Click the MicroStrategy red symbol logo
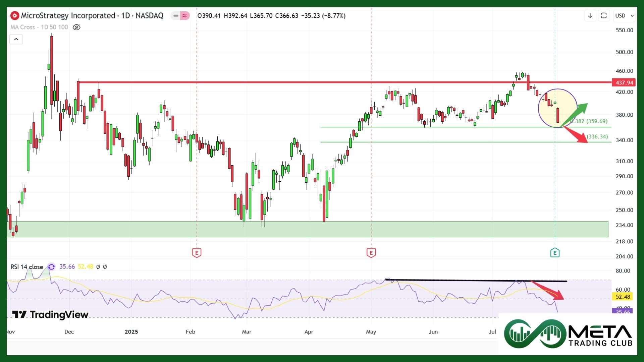 (x=15, y=15)
